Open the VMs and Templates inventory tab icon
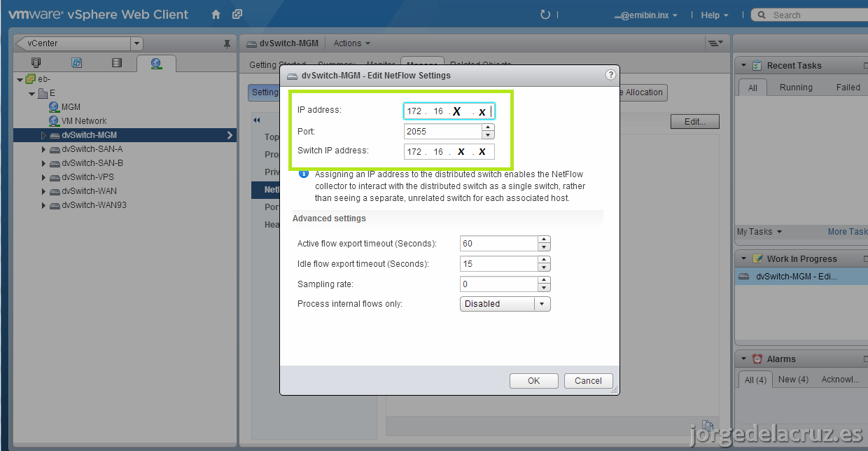 pyautogui.click(x=76, y=63)
